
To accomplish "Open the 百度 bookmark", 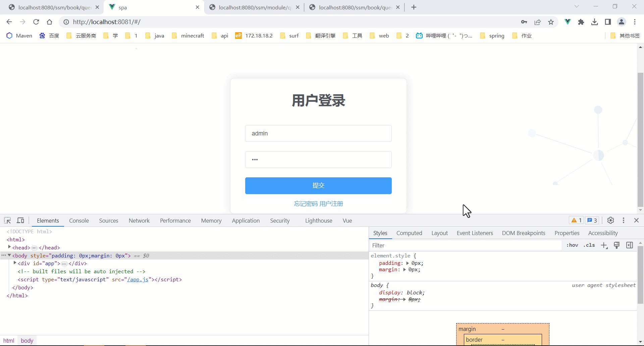I will click(49, 36).
